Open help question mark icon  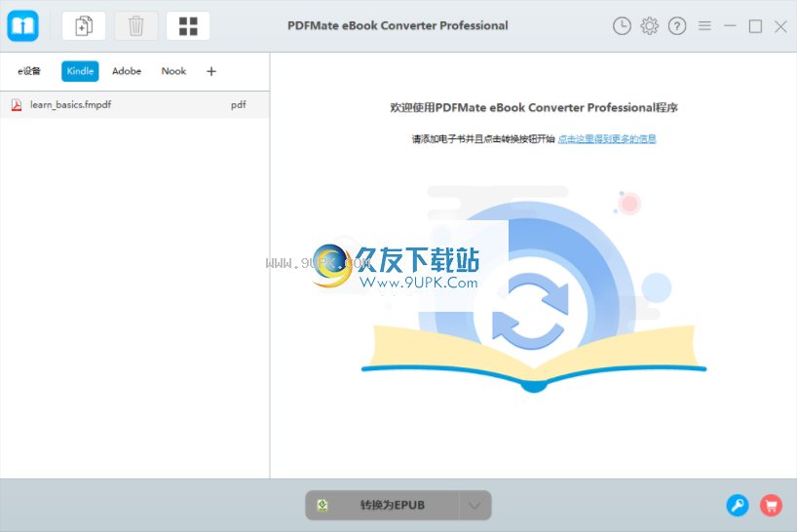click(676, 26)
